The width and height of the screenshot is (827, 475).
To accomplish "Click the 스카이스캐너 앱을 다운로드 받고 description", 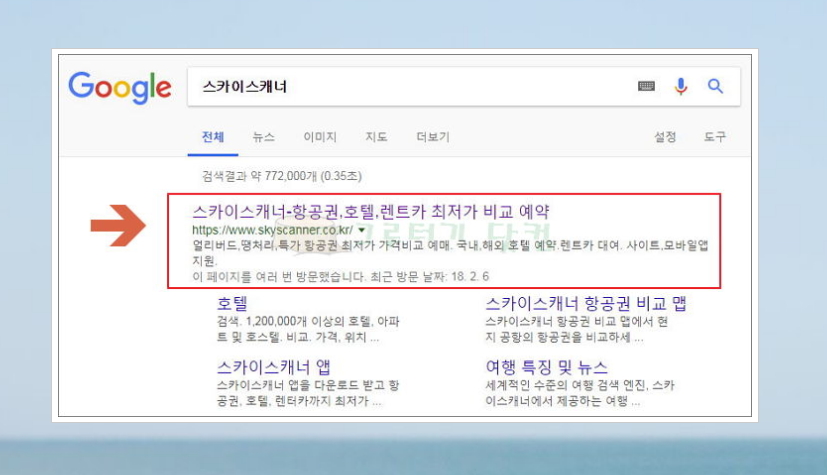I will click(308, 393).
